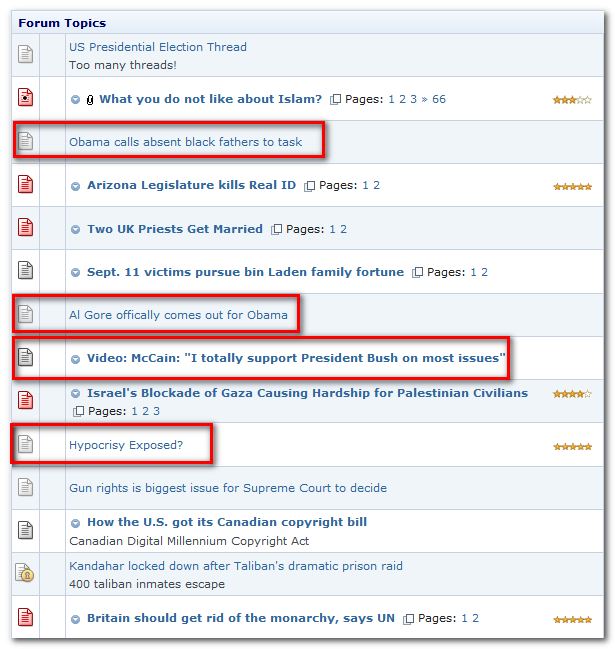The height and width of the screenshot is (649, 615).
Task: Click the red document icon for Britain monarchy thread
Action: point(25,617)
